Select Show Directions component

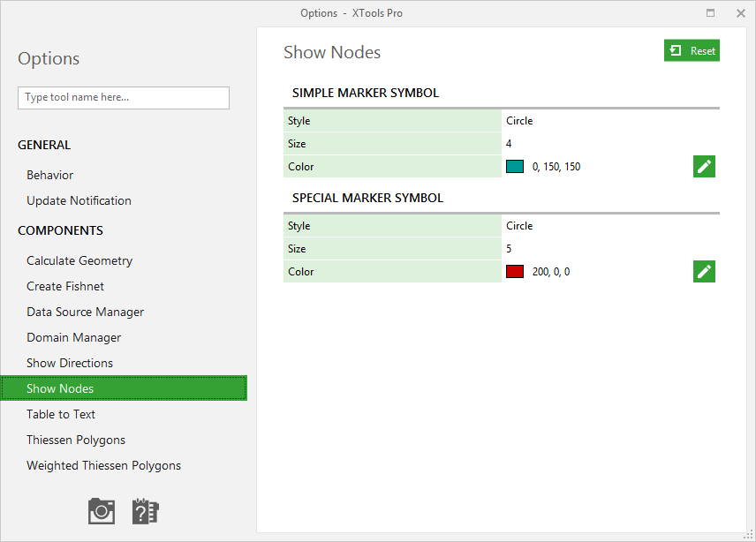[70, 363]
